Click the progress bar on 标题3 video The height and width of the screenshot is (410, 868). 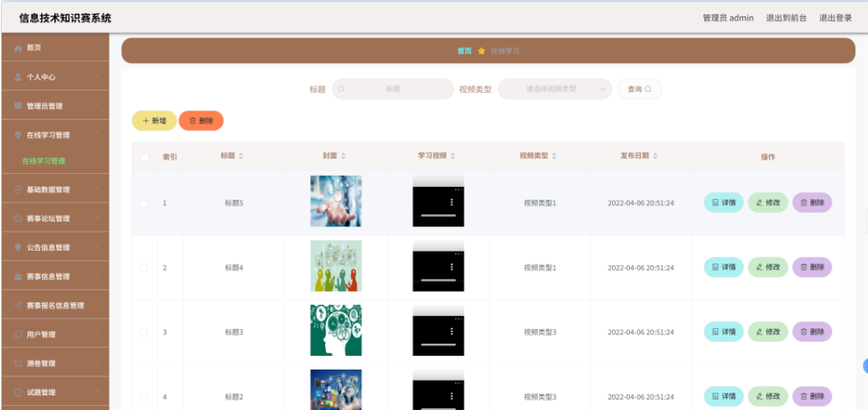(439, 345)
